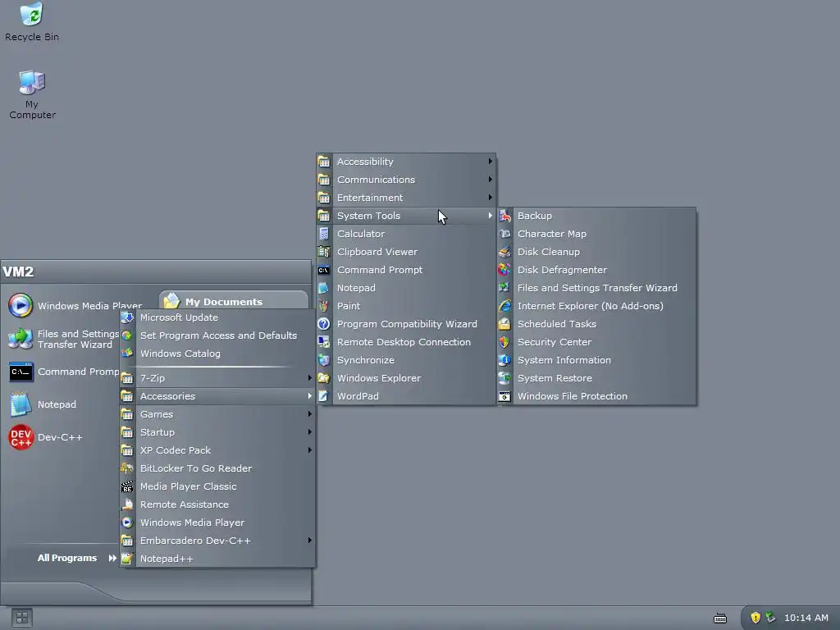Click the System Restore icon
Image resolution: width=840 pixels, height=630 pixels.
click(504, 378)
